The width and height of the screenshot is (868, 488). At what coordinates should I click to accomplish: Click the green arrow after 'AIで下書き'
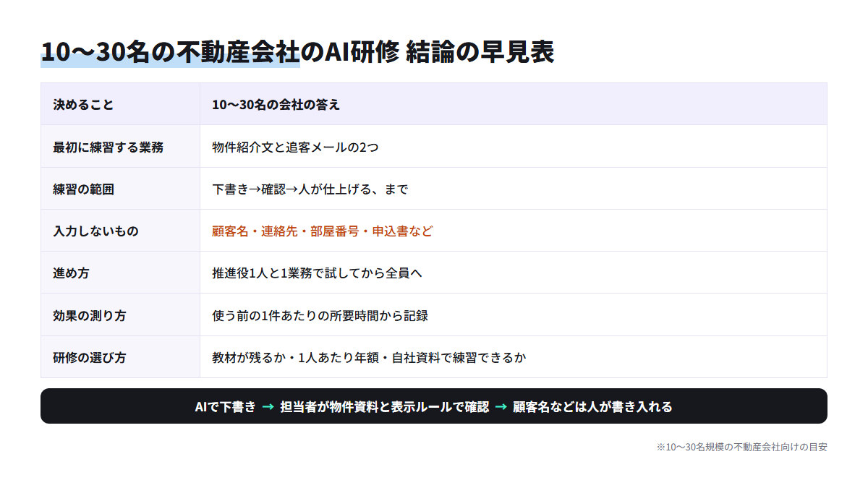(268, 407)
